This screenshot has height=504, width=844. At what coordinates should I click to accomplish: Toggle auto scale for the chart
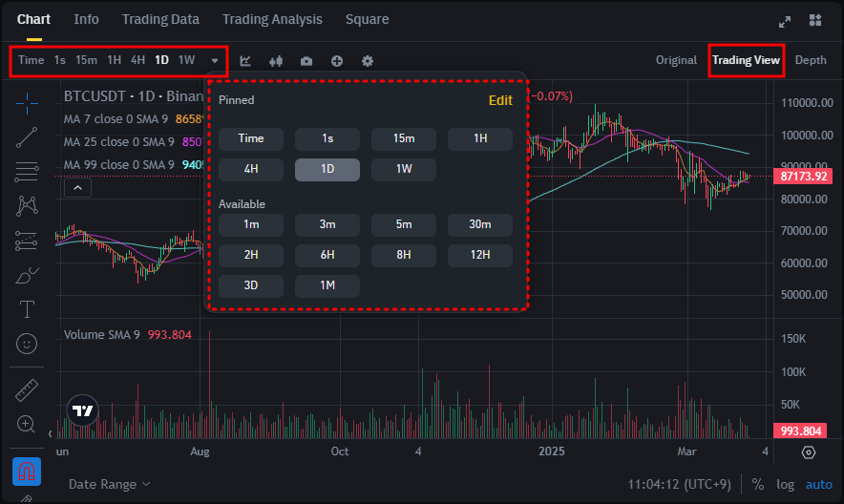click(819, 484)
